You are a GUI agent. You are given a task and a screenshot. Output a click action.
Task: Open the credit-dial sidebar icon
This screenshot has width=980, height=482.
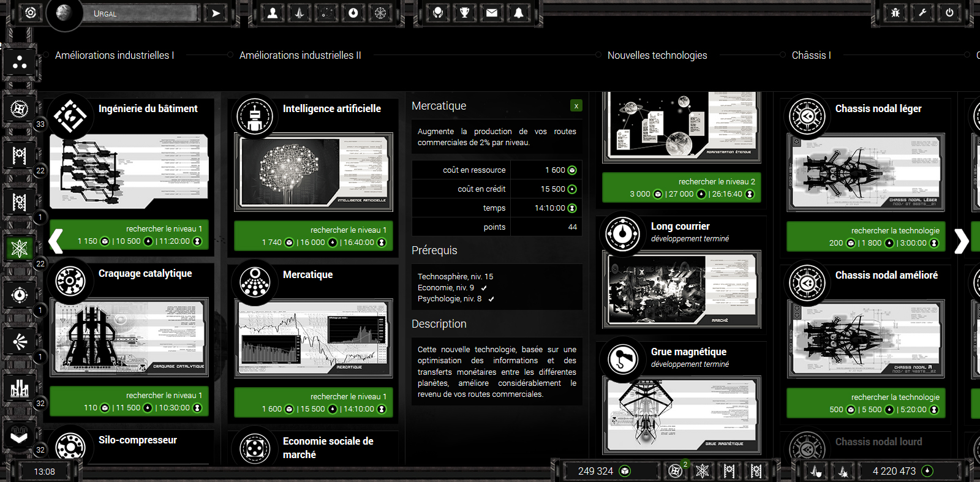click(20, 295)
